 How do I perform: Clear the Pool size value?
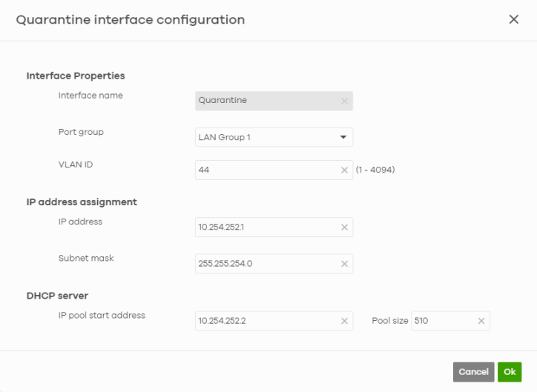click(481, 321)
